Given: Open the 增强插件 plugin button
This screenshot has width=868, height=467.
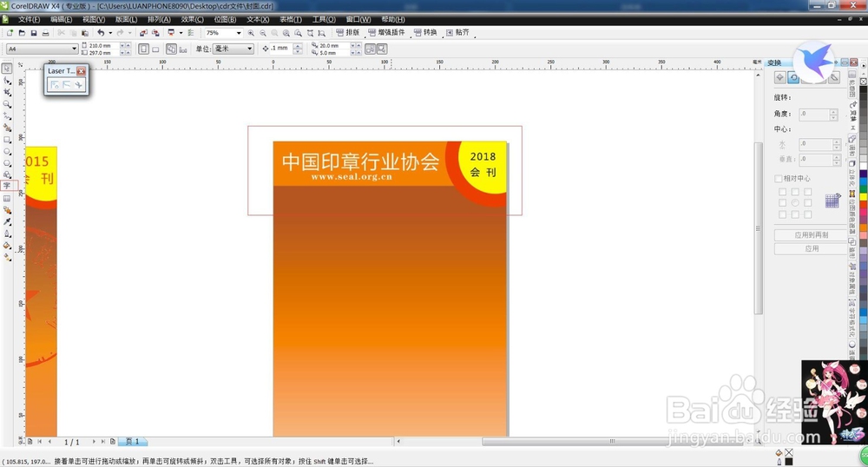Looking at the screenshot, I should [387, 33].
